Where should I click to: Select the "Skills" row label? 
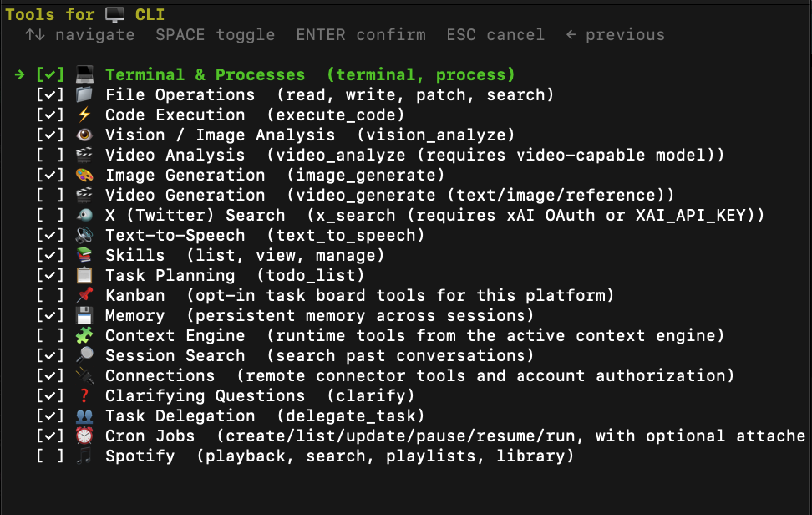(135, 256)
